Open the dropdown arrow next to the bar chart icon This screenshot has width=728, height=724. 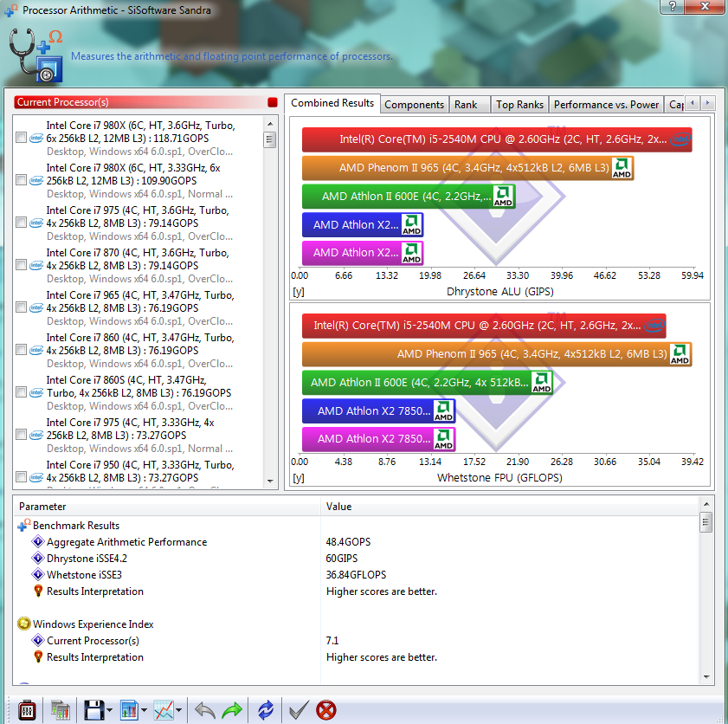click(x=144, y=710)
